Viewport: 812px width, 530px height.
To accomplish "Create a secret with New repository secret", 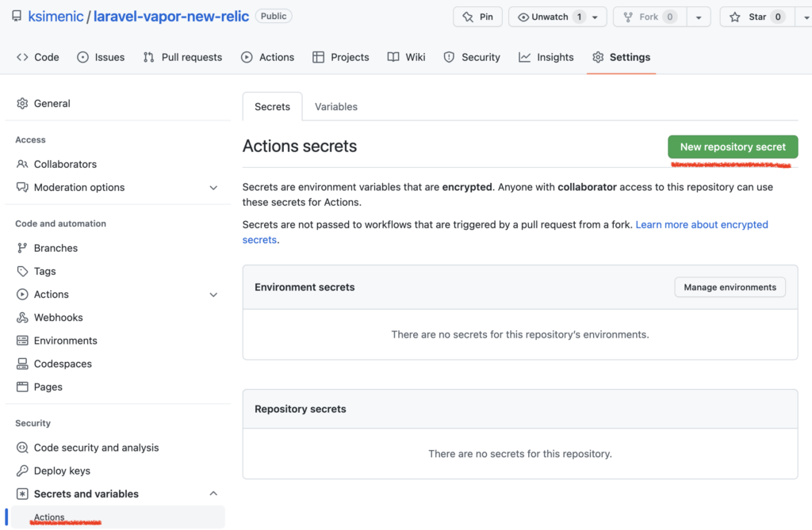I will click(733, 147).
